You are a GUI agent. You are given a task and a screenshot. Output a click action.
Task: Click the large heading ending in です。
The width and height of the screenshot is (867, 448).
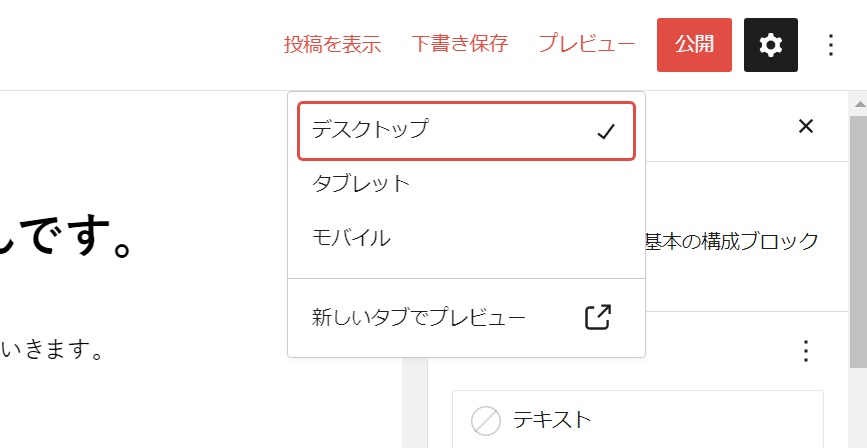click(70, 243)
